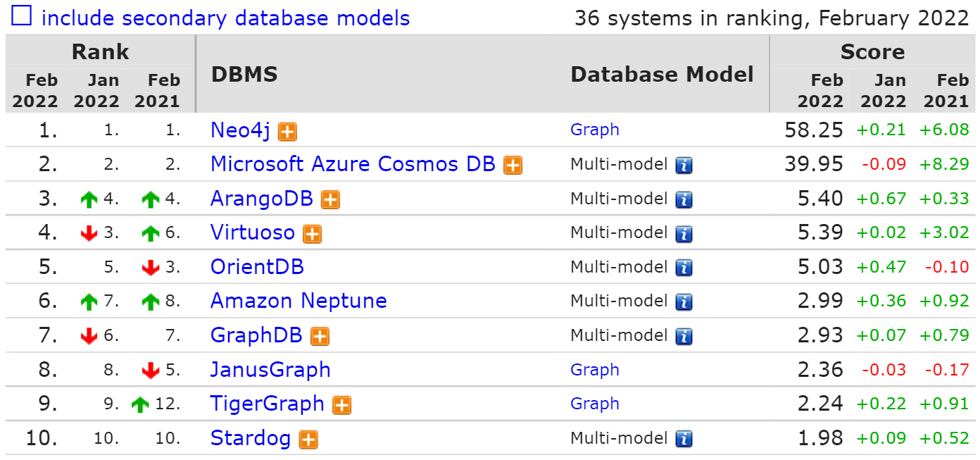Click the Graph model link in Neo4j row
This screenshot has height=460, width=980.
[595, 130]
